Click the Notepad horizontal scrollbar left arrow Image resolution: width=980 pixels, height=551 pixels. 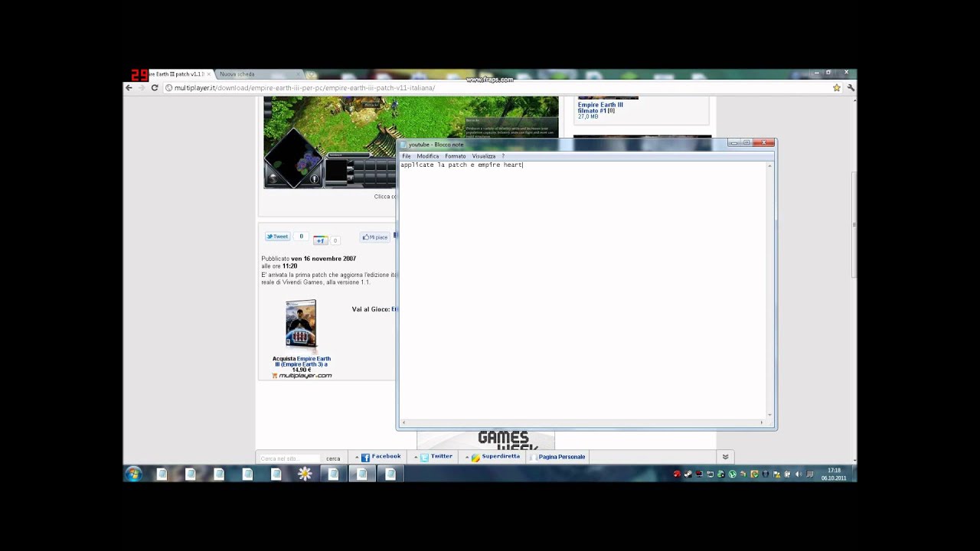coord(403,422)
